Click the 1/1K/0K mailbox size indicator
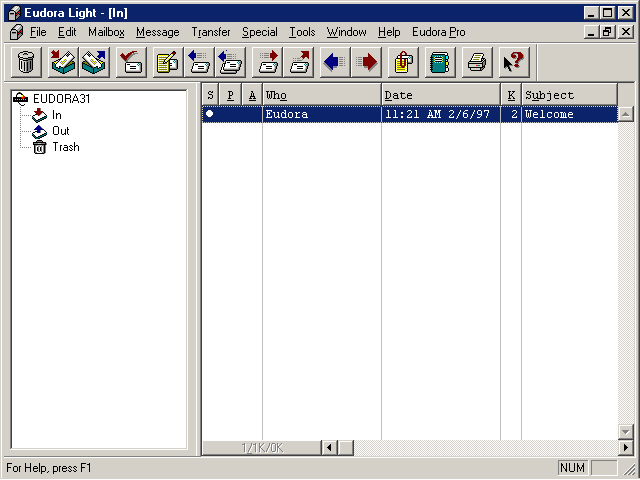640x480 pixels. click(262, 448)
